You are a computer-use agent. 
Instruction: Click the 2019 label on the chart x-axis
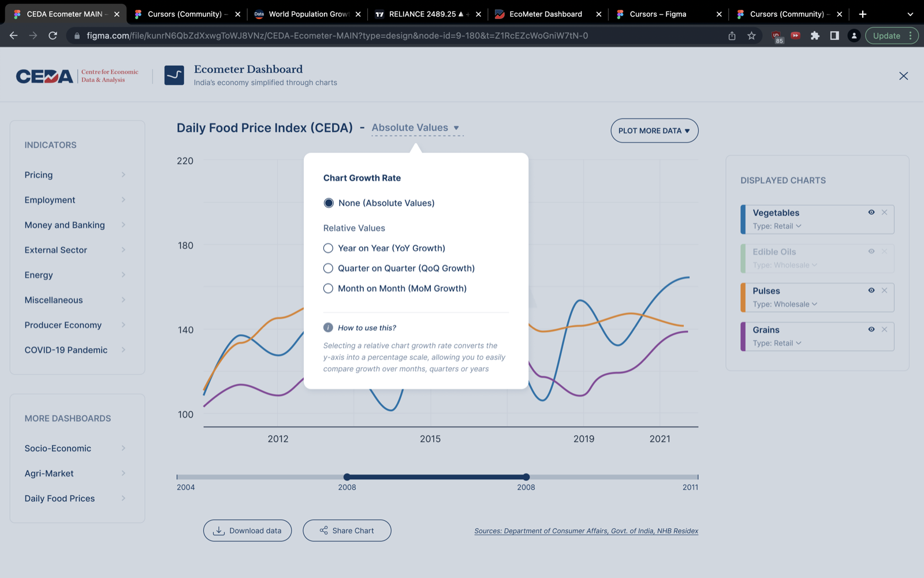point(584,439)
